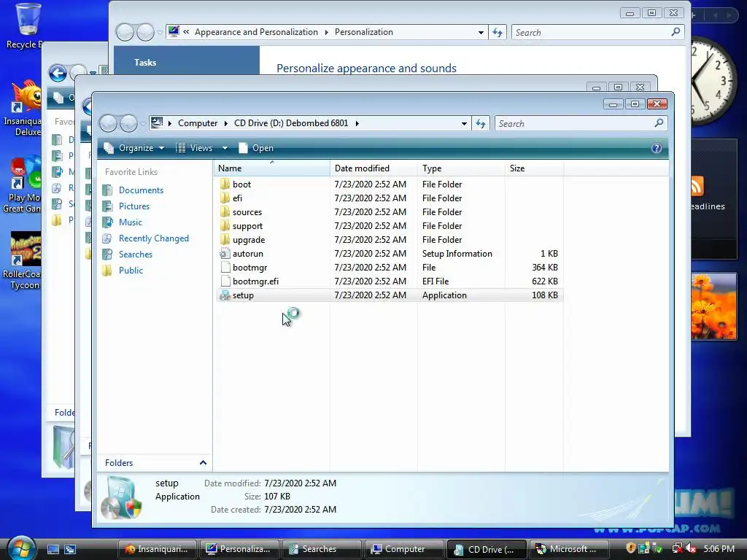The height and width of the screenshot is (560, 747).
Task: Click the Search field in CD Drive window
Action: tap(576, 124)
